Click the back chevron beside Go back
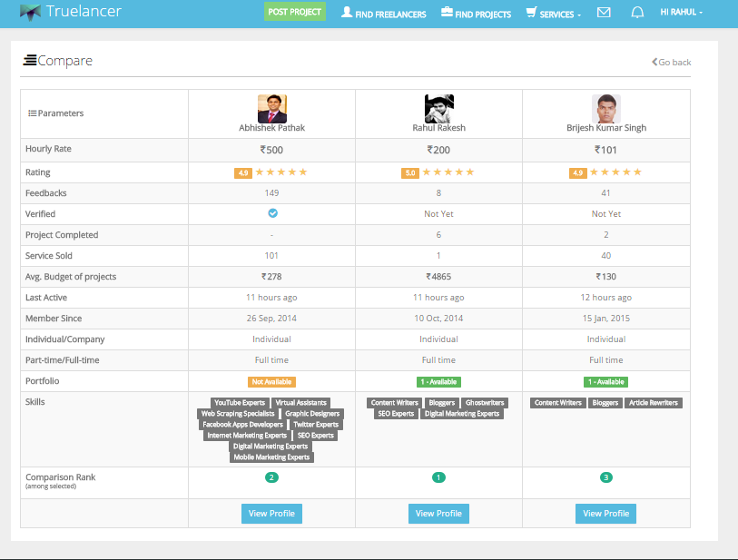This screenshot has height=560, width=738. tap(654, 62)
